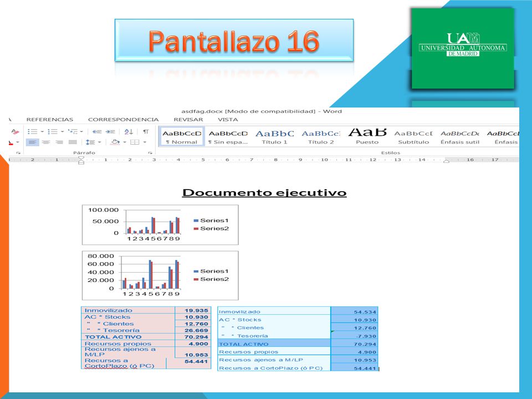Decrease the paragraph indent
The height and width of the screenshot is (399, 532).
pos(97,132)
